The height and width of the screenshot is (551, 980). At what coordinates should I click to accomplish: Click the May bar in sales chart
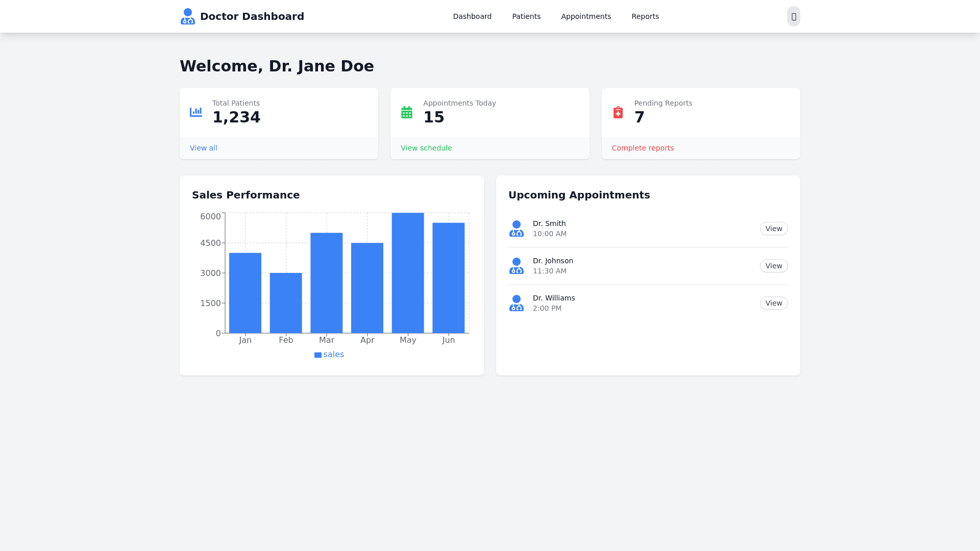click(x=408, y=273)
